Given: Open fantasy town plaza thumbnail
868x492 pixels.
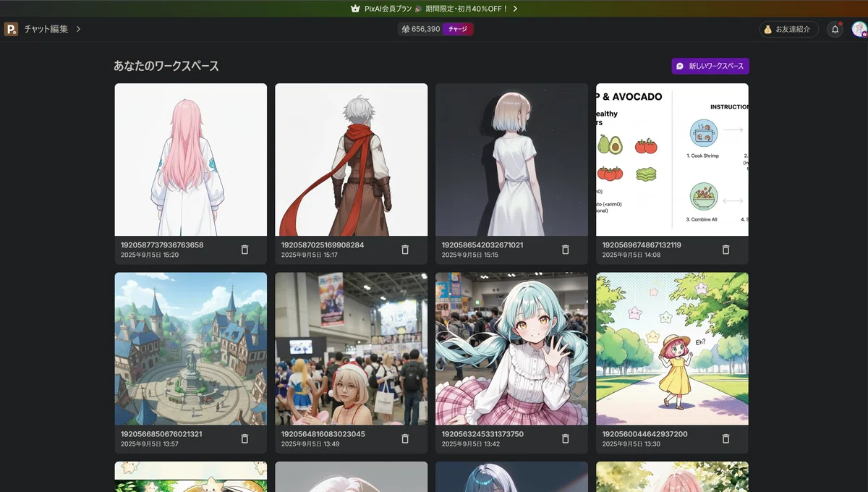Looking at the screenshot, I should (x=191, y=349).
